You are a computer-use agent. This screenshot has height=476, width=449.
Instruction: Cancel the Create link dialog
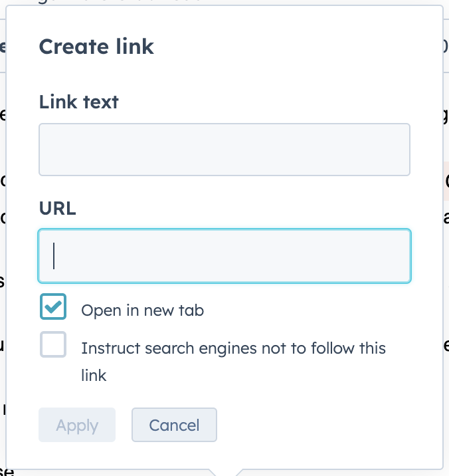[174, 425]
